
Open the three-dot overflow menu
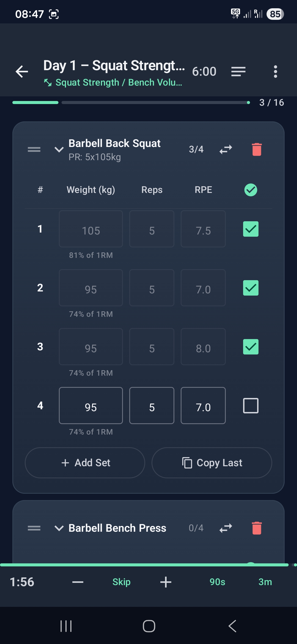coord(275,71)
